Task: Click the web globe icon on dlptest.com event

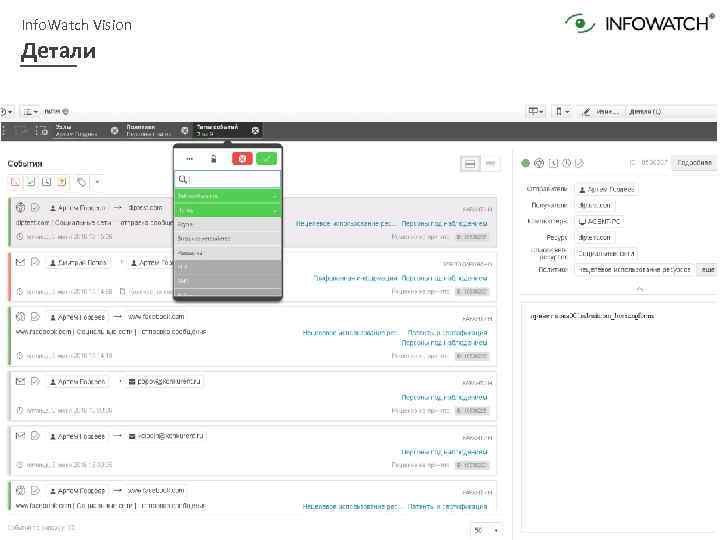Action: tap(21, 208)
